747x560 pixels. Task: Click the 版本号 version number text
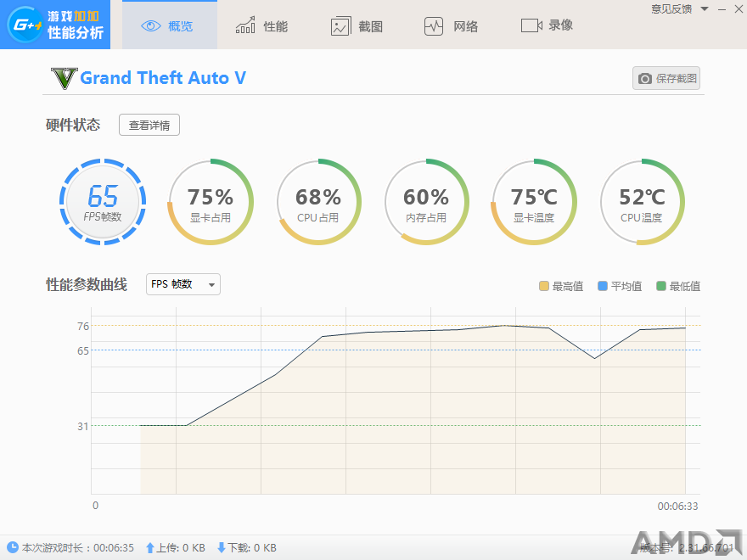point(686,547)
